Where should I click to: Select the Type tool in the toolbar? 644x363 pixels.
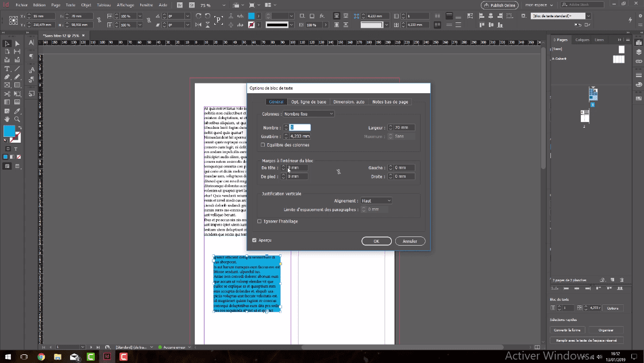(x=6, y=68)
